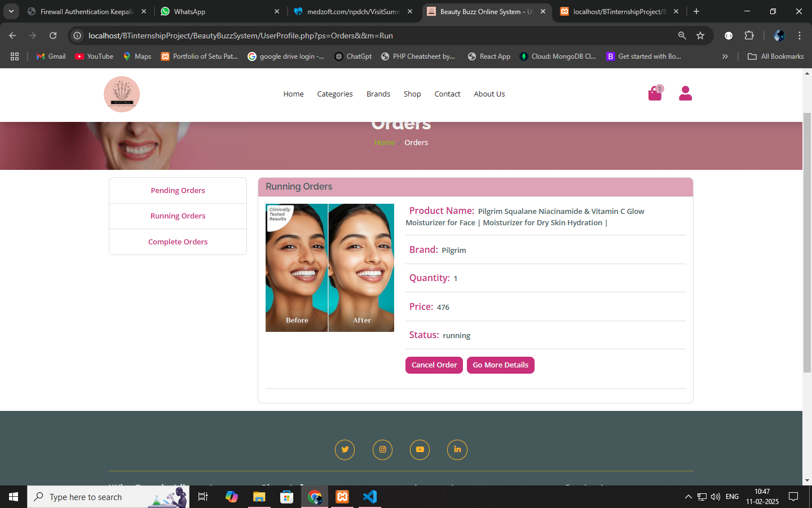The width and height of the screenshot is (812, 508).
Task: Expand hidden bookmarks chevron
Action: click(x=725, y=56)
